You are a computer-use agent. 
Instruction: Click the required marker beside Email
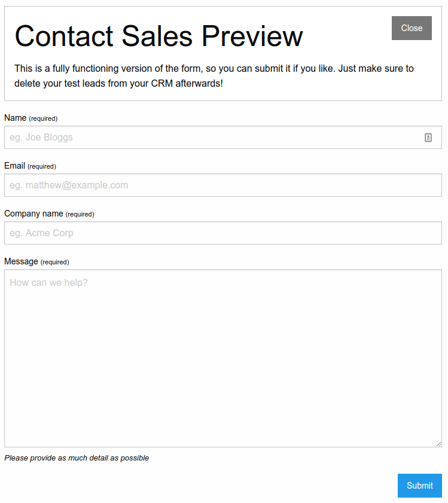coord(42,166)
